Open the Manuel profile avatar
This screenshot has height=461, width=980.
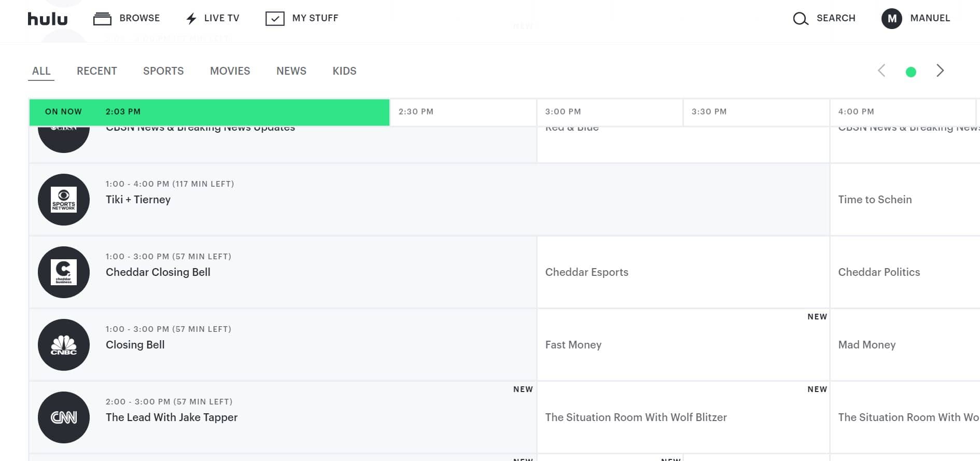[892, 19]
